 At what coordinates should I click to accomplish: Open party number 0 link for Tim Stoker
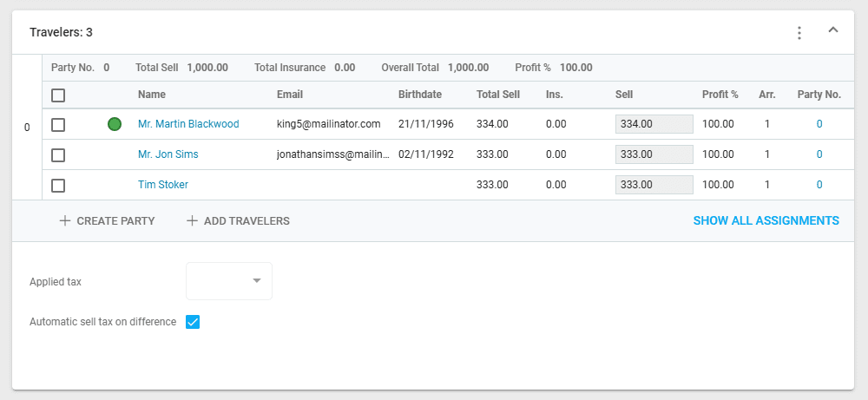pyautogui.click(x=819, y=185)
